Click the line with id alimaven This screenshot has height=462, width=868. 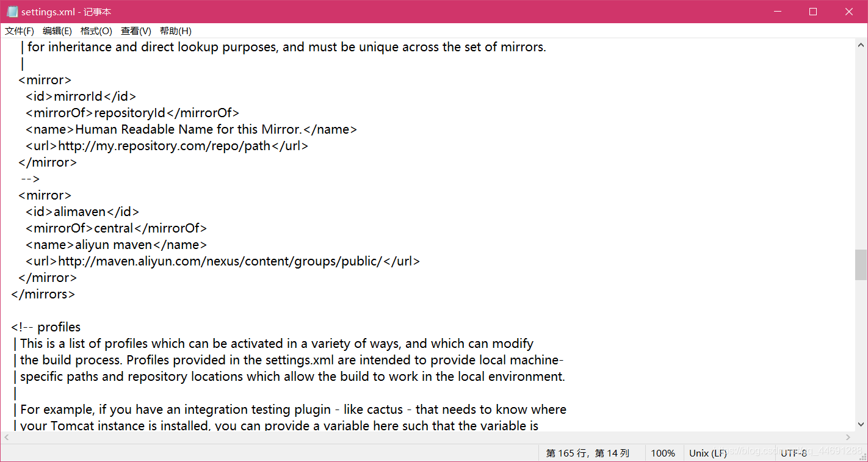[82, 212]
